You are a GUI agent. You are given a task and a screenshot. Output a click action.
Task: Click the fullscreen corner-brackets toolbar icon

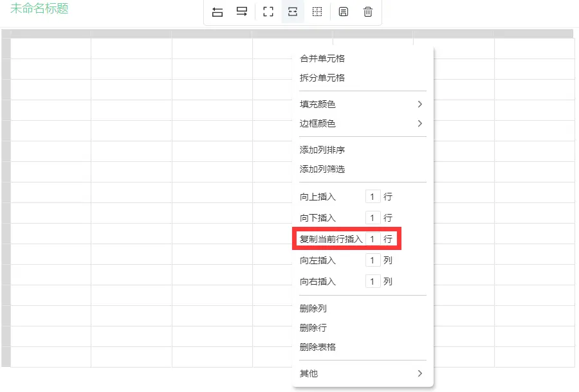(268, 12)
